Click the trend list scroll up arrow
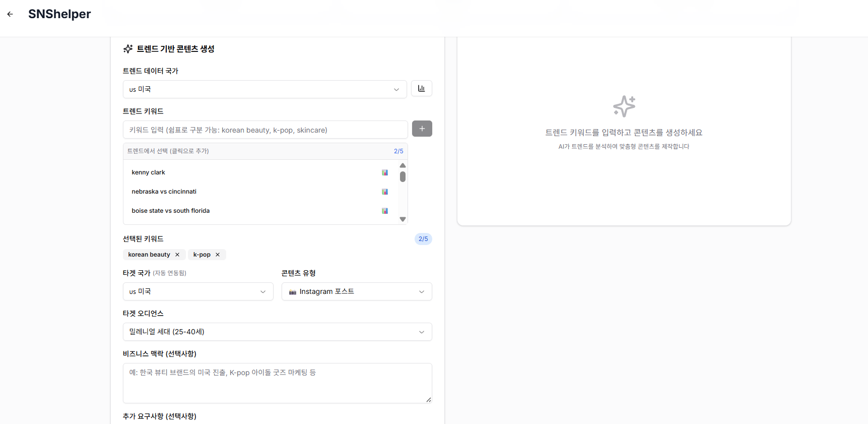The height and width of the screenshot is (424, 868). click(403, 165)
